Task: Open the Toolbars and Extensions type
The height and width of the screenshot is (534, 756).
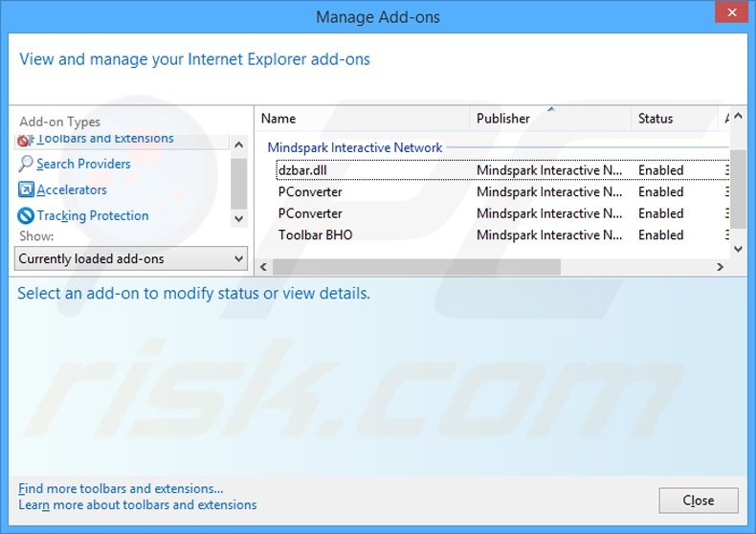Action: click(x=105, y=139)
